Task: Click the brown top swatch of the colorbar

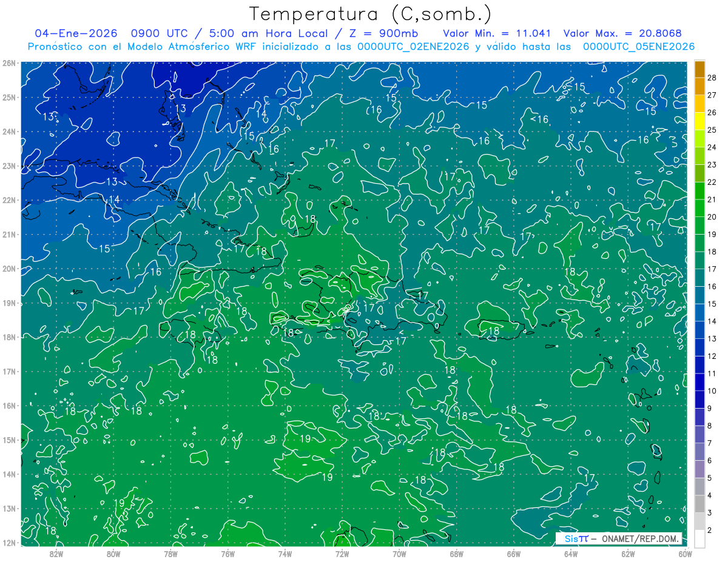Action: tap(699, 69)
